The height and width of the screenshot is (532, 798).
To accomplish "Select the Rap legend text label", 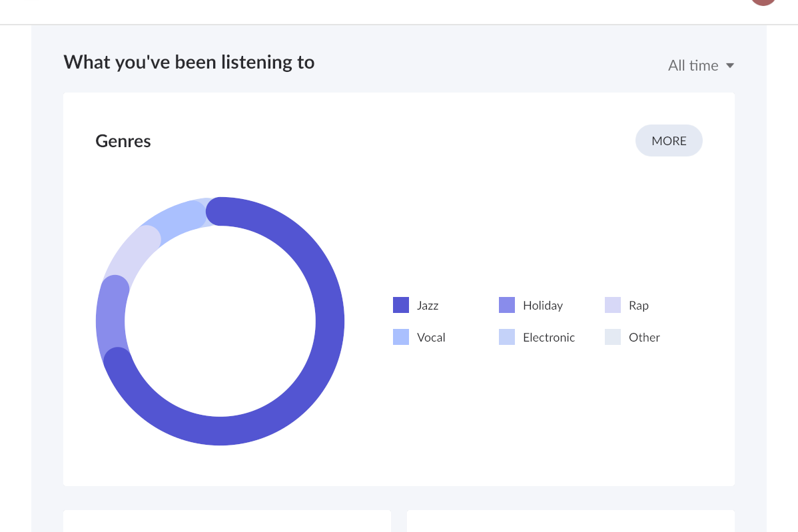I will coord(639,306).
